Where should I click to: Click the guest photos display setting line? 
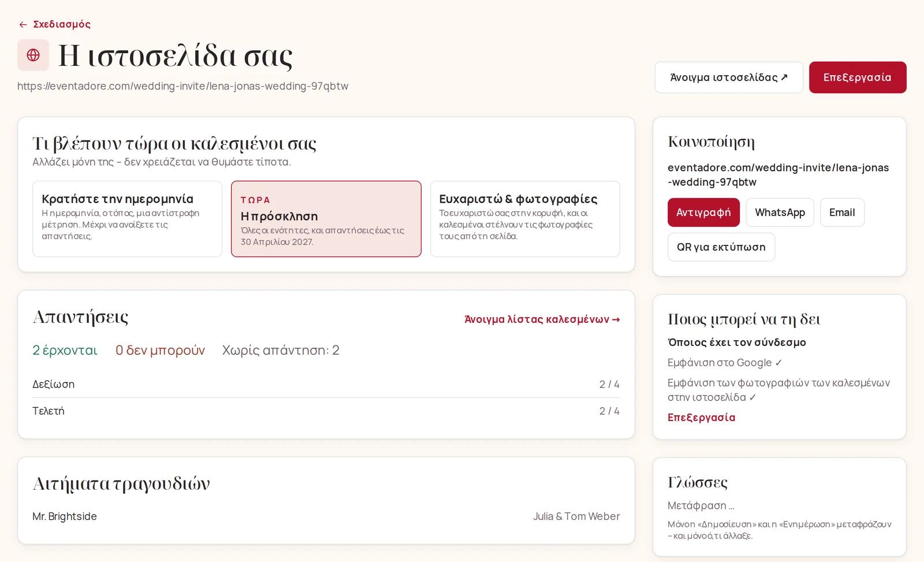click(779, 390)
